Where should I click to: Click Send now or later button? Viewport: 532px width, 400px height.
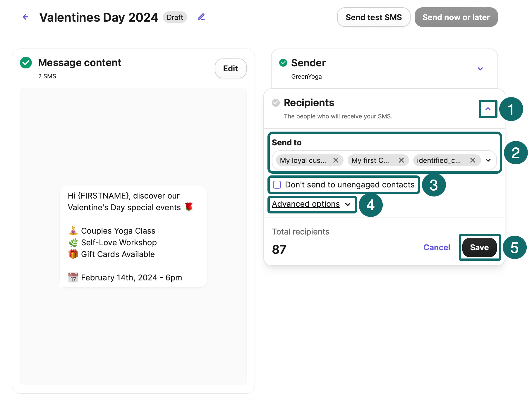pyautogui.click(x=456, y=17)
